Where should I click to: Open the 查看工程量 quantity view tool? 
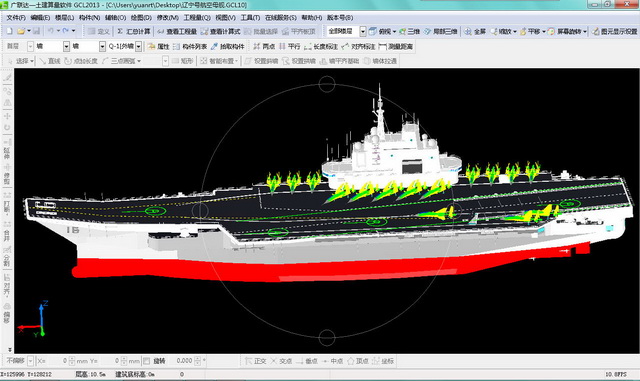[x=177, y=31]
